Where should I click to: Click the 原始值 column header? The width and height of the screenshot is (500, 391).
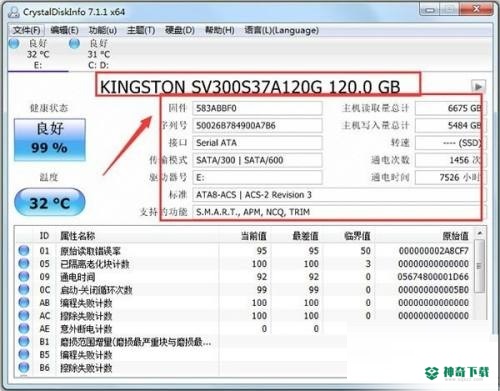(x=455, y=236)
